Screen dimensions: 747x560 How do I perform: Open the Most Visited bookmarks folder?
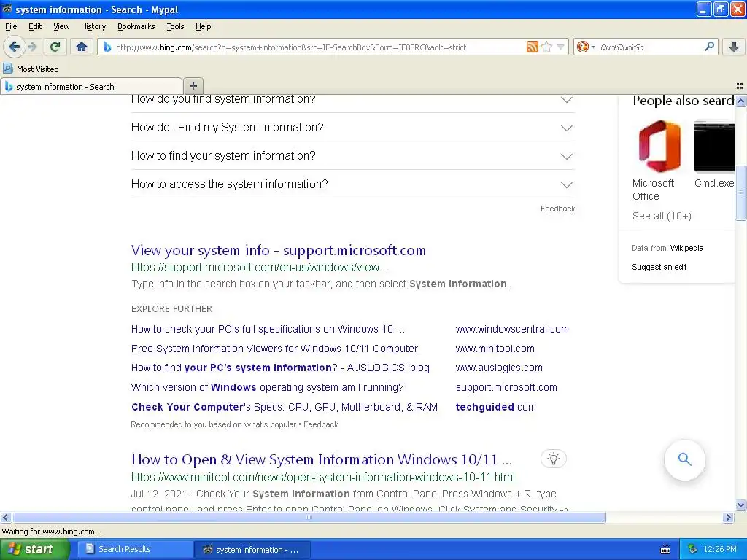pyautogui.click(x=31, y=69)
